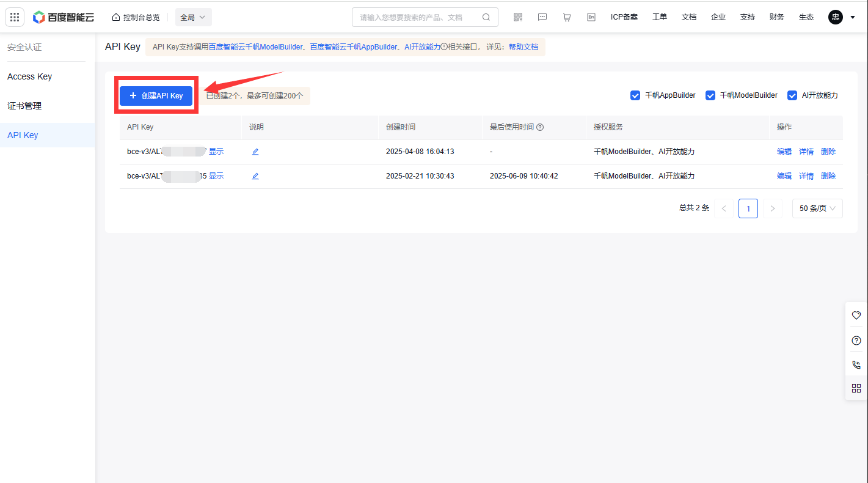The image size is (868, 483).
Task: Open the shopping cart icon
Action: 567,17
